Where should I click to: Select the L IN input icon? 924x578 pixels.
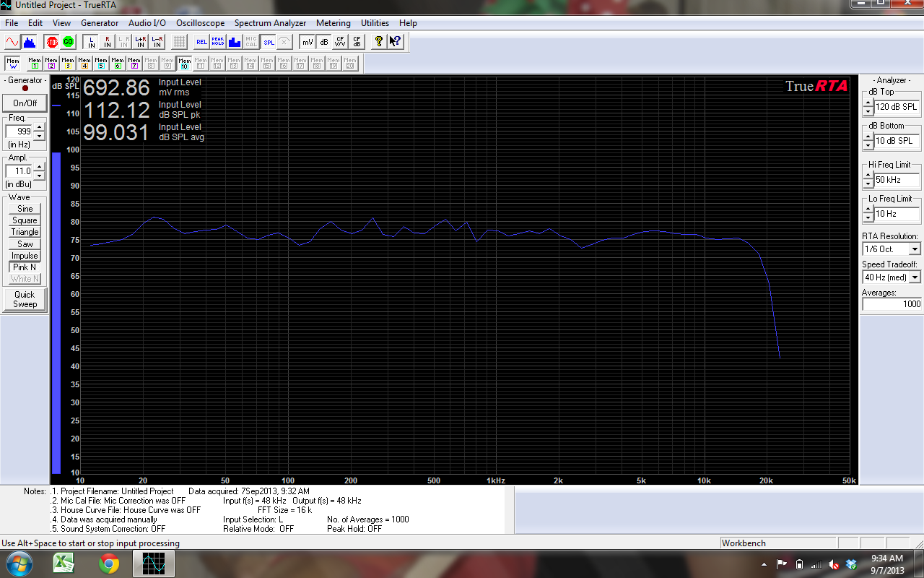91,42
